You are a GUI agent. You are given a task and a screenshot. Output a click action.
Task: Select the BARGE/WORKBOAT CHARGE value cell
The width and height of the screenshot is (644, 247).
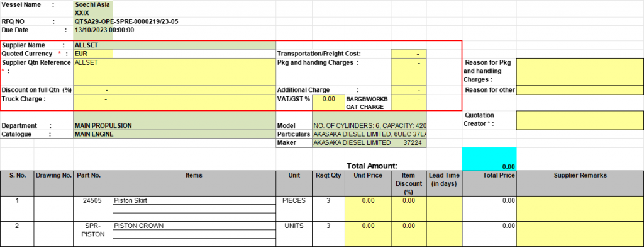pyautogui.click(x=409, y=103)
